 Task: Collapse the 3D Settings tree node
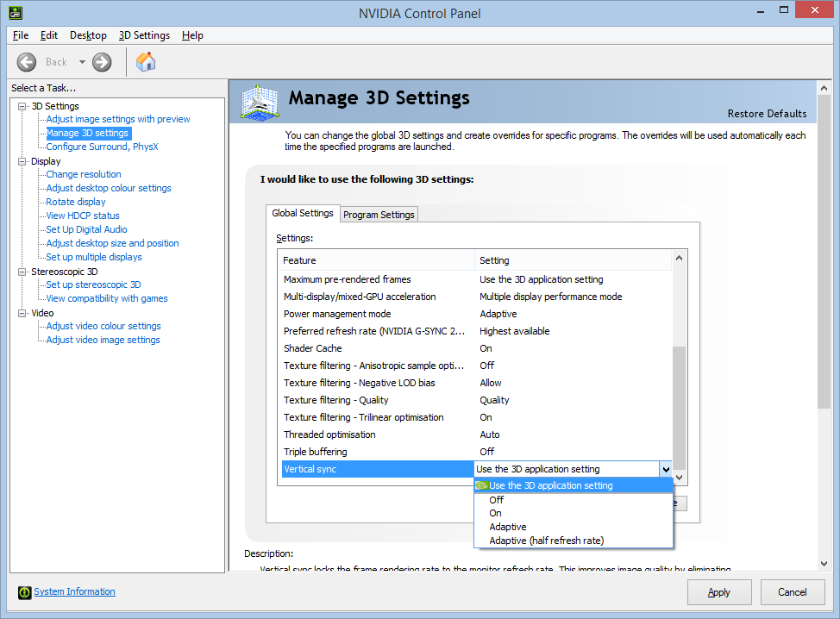(x=22, y=106)
